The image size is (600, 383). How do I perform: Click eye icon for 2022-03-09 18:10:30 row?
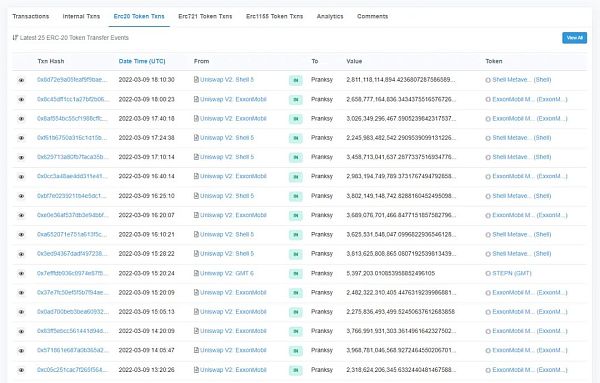pyautogui.click(x=21, y=80)
